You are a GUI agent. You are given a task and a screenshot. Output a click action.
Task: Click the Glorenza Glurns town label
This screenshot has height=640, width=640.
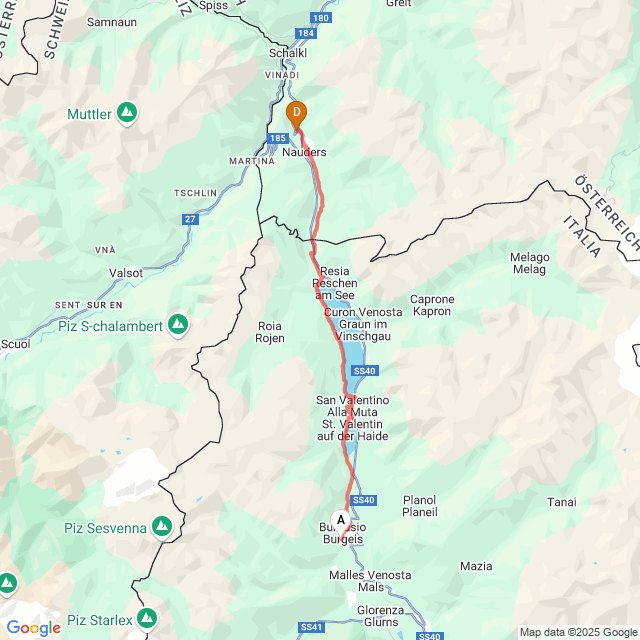pyautogui.click(x=381, y=616)
